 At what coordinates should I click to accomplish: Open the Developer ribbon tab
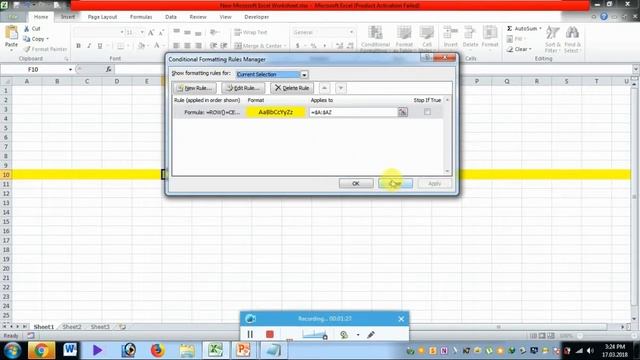(257, 17)
